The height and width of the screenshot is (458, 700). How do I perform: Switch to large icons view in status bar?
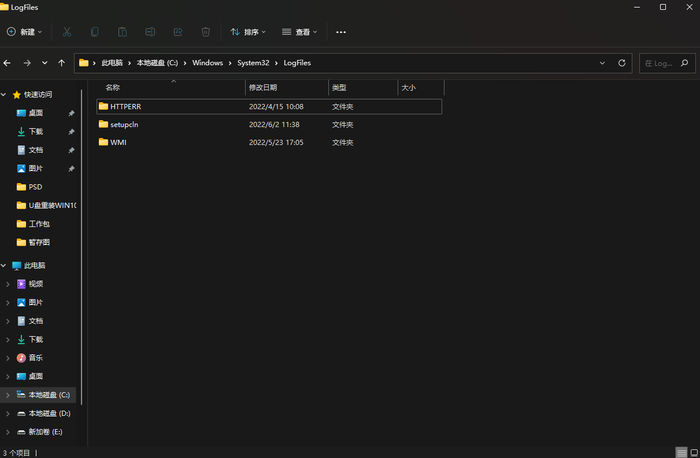tap(694, 453)
